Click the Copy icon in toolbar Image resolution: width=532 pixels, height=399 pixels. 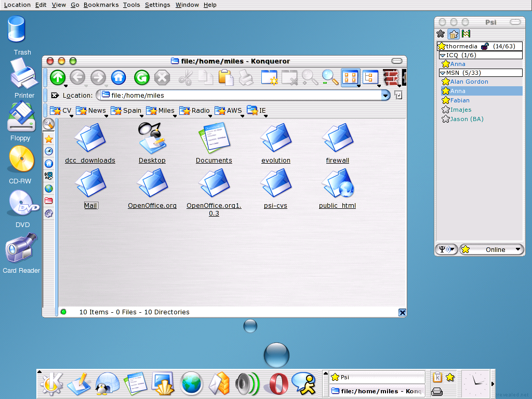point(205,78)
